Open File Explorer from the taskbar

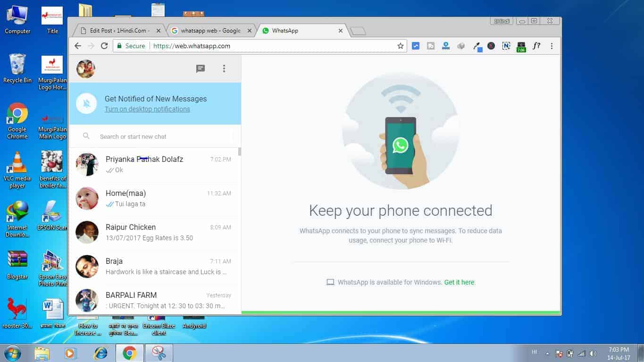(x=42, y=353)
